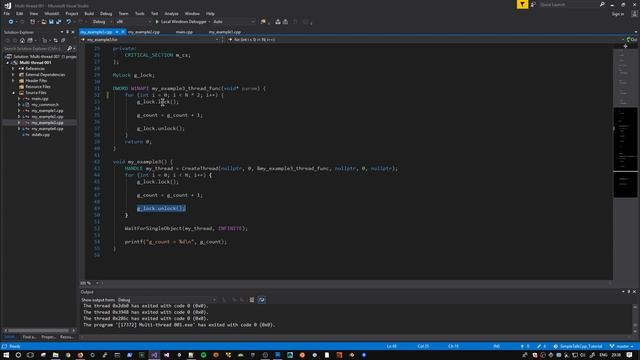Click the Visual Studio taskbar icon

(154, 355)
